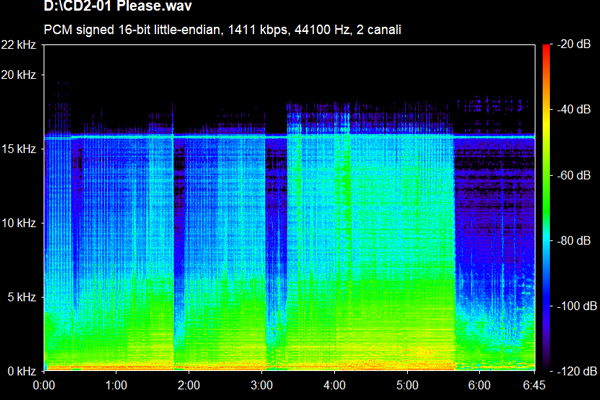This screenshot has height=400, width=600.
Task: Click the '4:00' time axis label
Action: (334, 385)
